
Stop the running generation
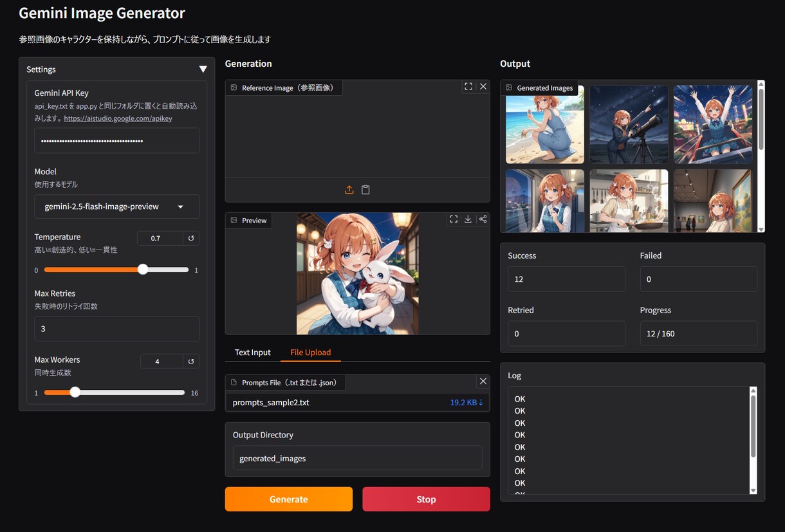tap(426, 499)
